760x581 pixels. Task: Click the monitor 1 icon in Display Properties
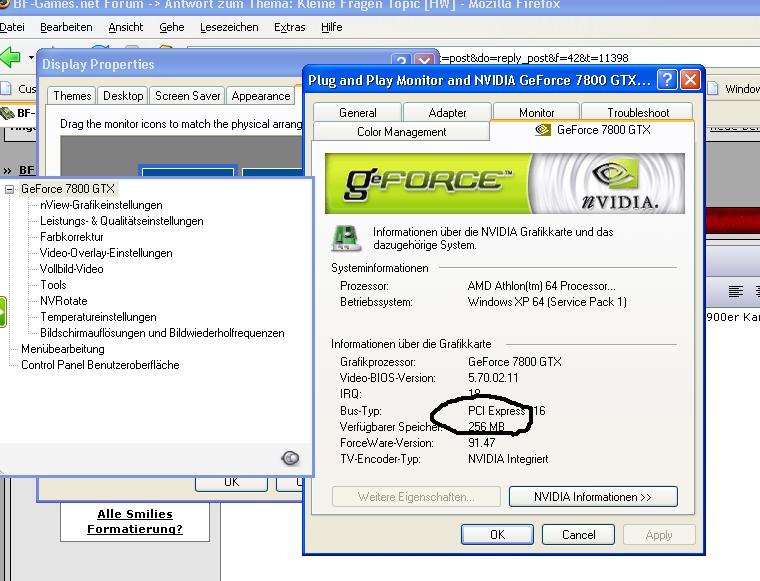coord(188,171)
